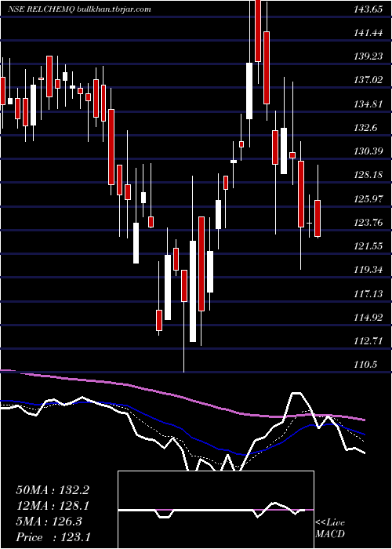This screenshot has width=392, height=549.
Task: Click the 5MA : 126.3 readout
Action: 49,521
